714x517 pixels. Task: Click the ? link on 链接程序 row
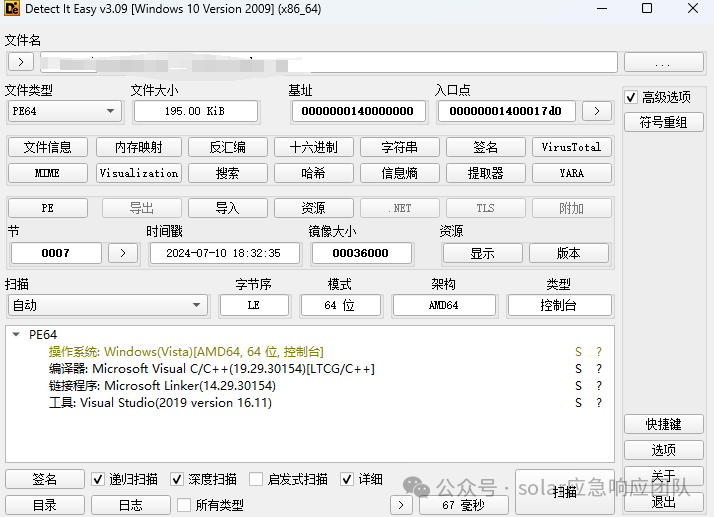pyautogui.click(x=599, y=386)
